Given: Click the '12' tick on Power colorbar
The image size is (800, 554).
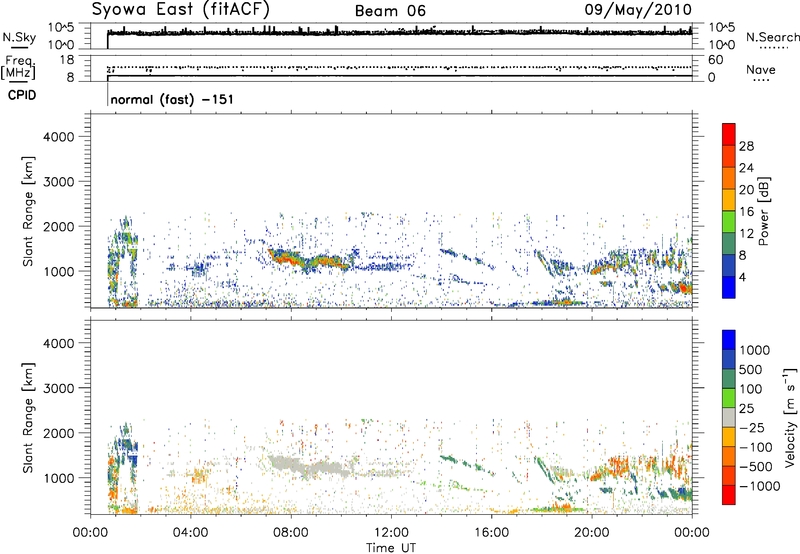Looking at the screenshot, I should coord(746,233).
